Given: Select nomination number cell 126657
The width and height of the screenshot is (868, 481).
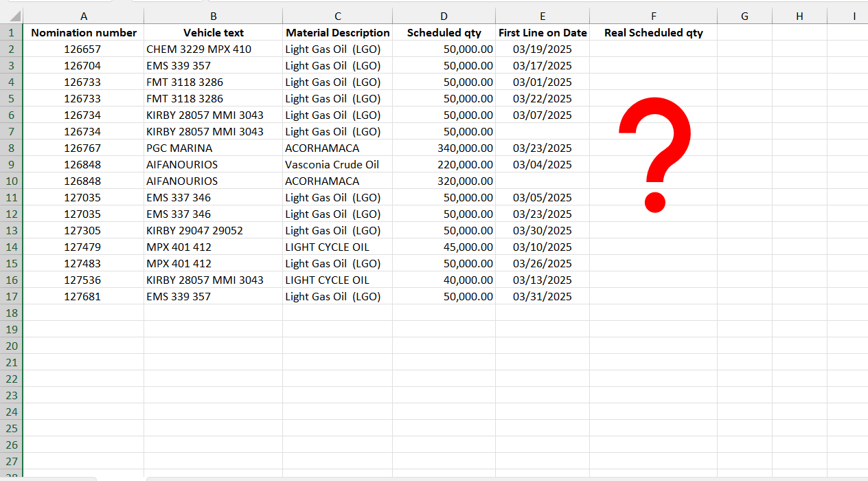Looking at the screenshot, I should click(84, 49).
